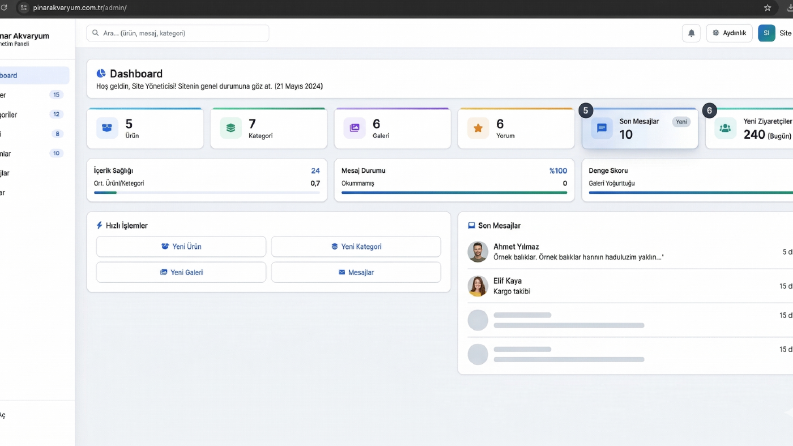Select Dashboard in the sidebar
The image size is (793, 446).
tap(33, 75)
